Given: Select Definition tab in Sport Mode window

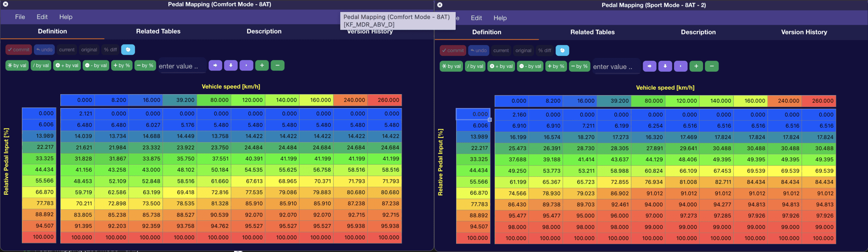Looking at the screenshot, I should [x=487, y=32].
